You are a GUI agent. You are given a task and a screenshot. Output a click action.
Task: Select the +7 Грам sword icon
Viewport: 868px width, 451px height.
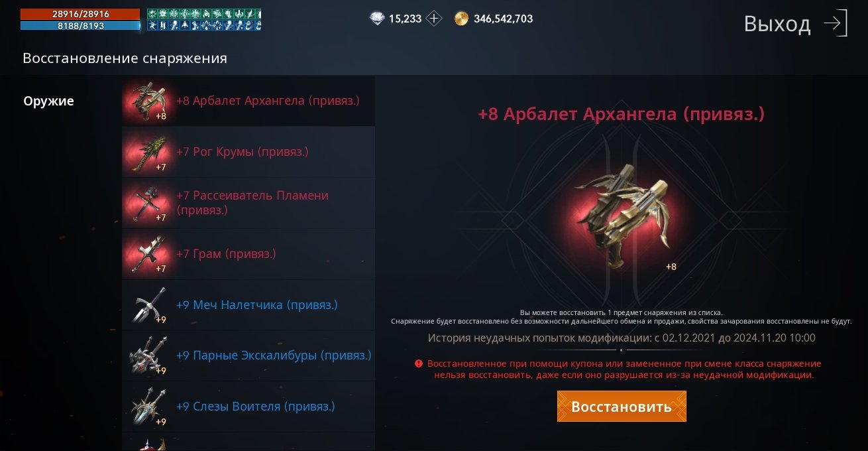pyautogui.click(x=147, y=254)
